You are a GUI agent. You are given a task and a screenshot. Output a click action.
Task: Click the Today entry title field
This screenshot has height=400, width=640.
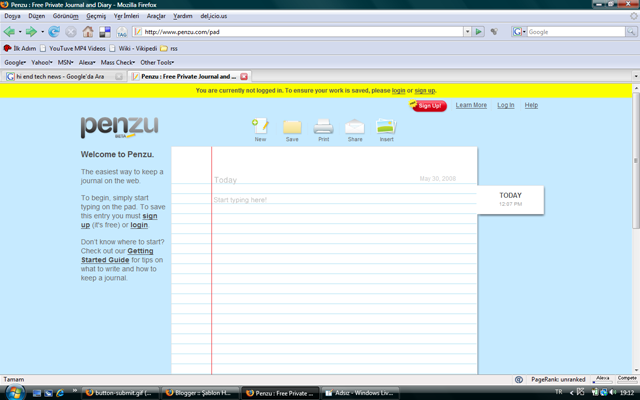point(225,180)
